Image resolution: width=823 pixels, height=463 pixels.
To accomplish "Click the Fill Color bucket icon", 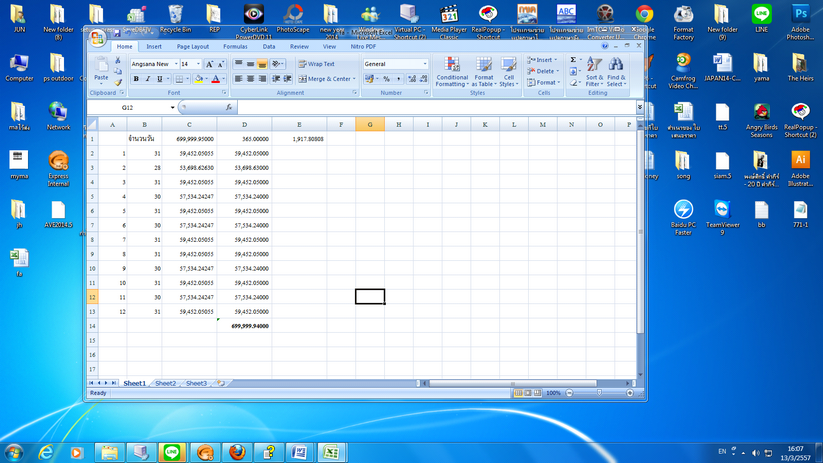I will 199,79.
